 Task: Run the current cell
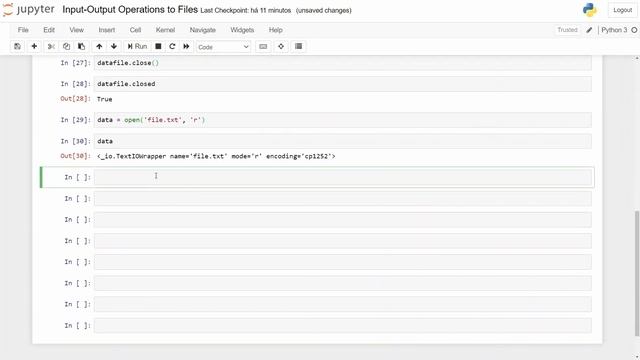coord(137,47)
